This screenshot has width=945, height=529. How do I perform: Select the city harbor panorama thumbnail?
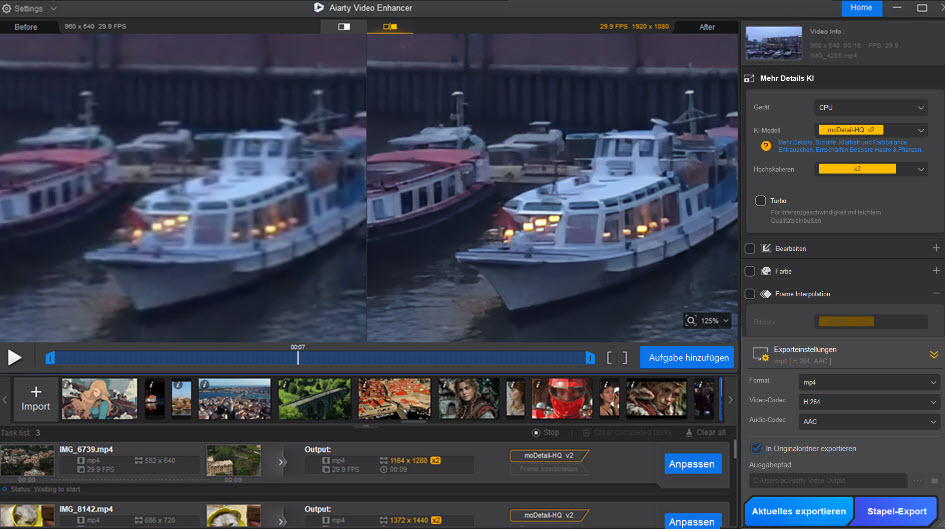tap(234, 398)
